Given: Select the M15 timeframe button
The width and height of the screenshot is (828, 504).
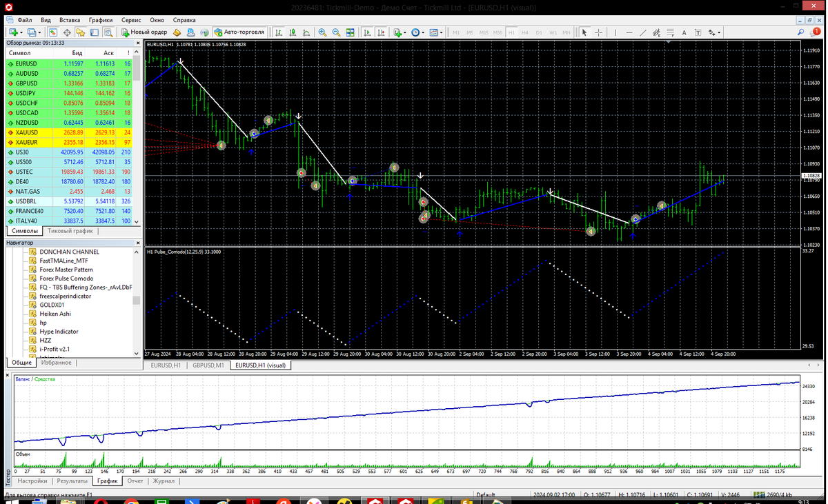Looking at the screenshot, I should 484,32.
